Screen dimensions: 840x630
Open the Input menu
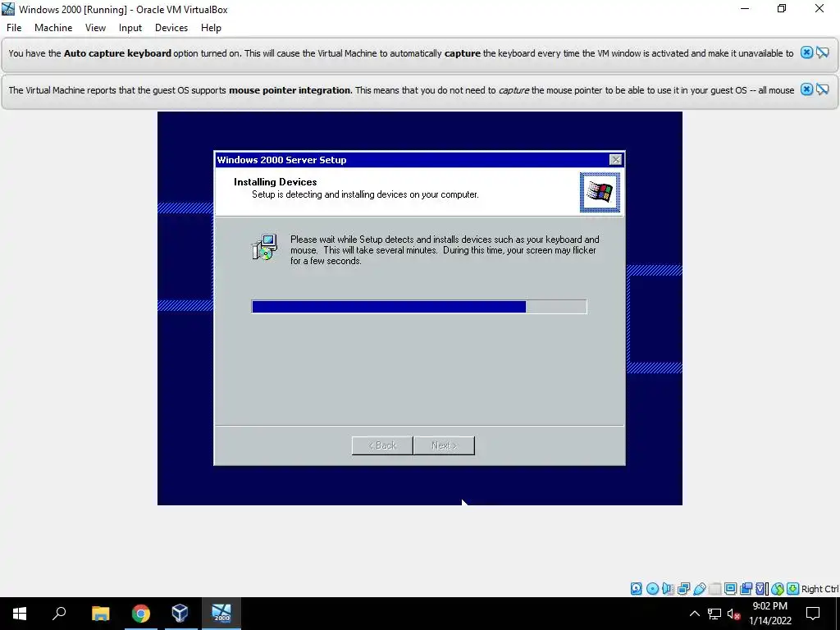pyautogui.click(x=130, y=28)
